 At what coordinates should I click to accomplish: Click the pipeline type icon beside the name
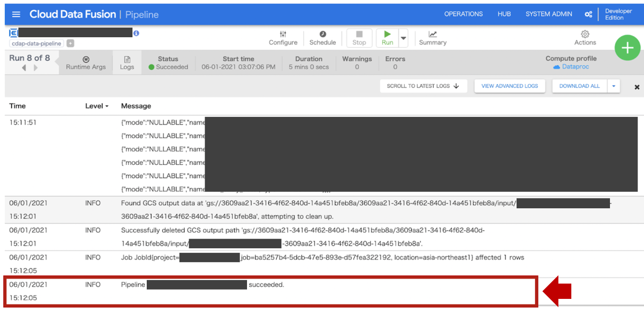(x=13, y=33)
